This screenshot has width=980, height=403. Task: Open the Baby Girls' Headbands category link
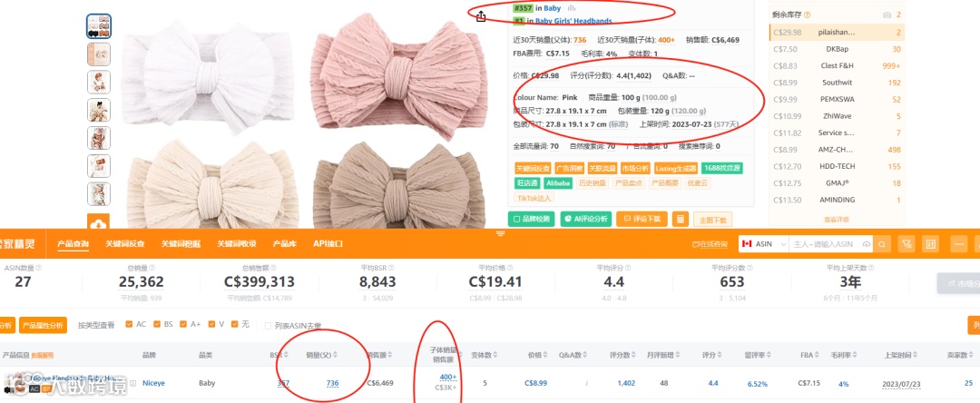coord(573,21)
